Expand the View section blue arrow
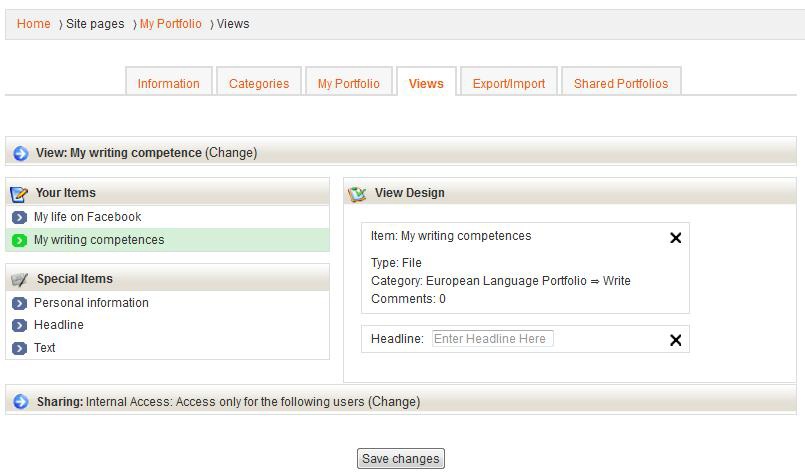This screenshot has height=476, width=805. [20, 153]
